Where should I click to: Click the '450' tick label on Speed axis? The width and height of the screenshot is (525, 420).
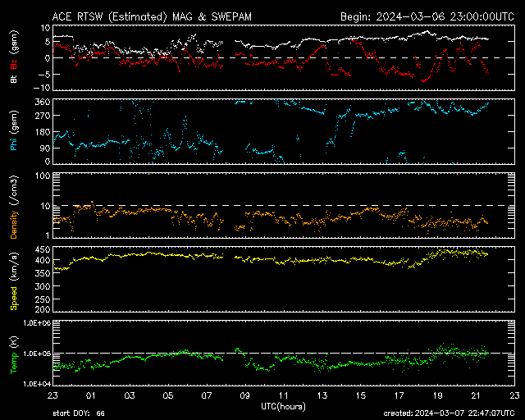pos(43,249)
